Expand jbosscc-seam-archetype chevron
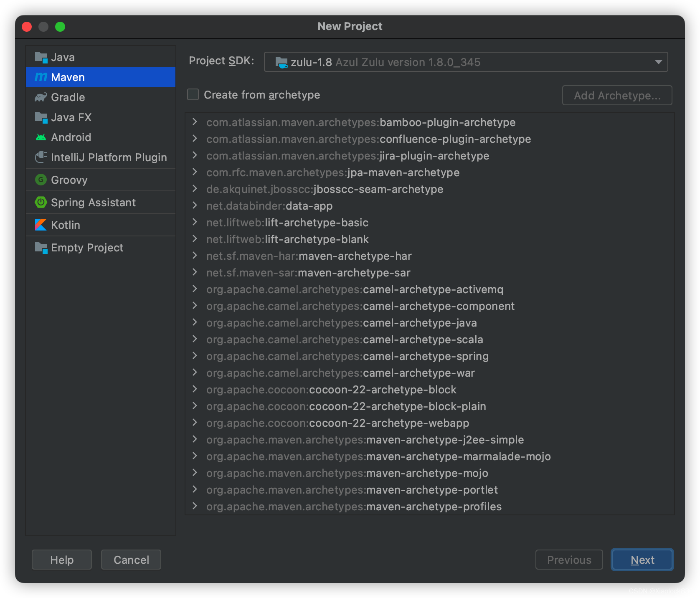This screenshot has height=598, width=700. click(195, 189)
